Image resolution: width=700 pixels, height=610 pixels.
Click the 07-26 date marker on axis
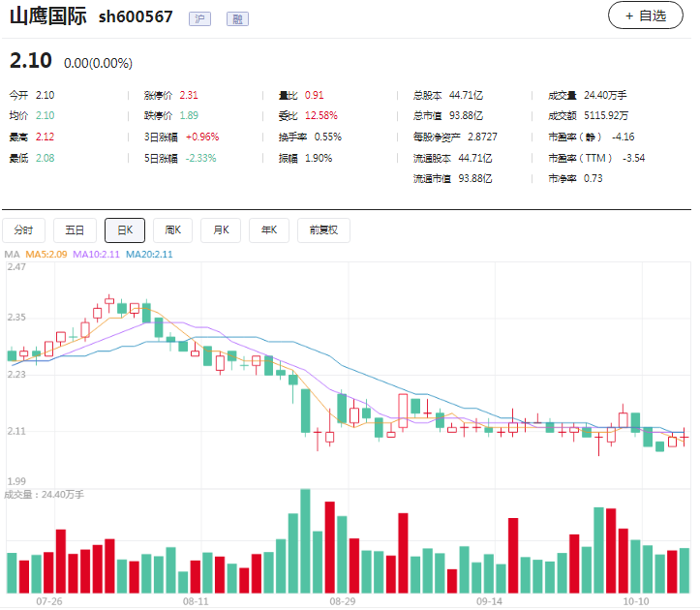[48, 601]
